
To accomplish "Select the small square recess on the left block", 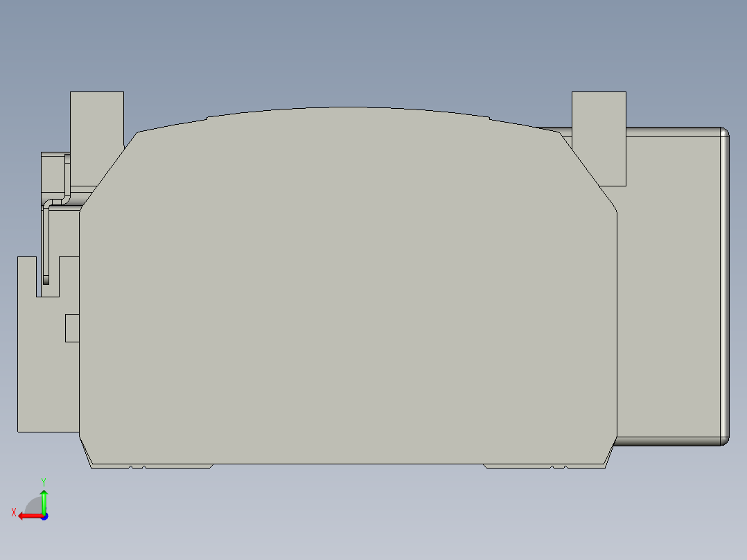I will click(72, 328).
